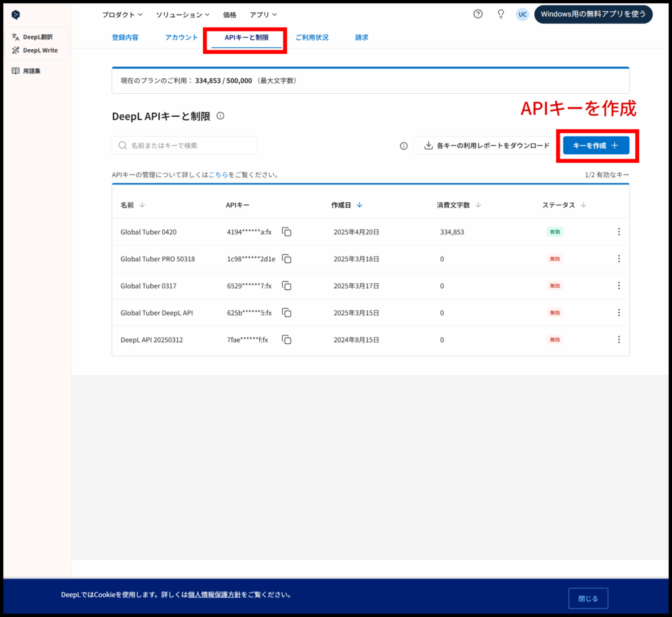Click the 2025年3月18日 creation date
Screen dimensions: 672x617
[356, 259]
